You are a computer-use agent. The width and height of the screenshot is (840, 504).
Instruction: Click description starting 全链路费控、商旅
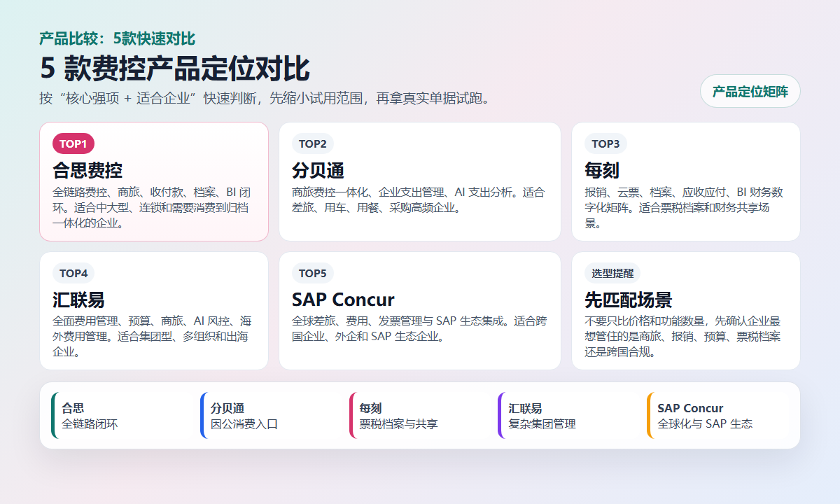(152, 207)
